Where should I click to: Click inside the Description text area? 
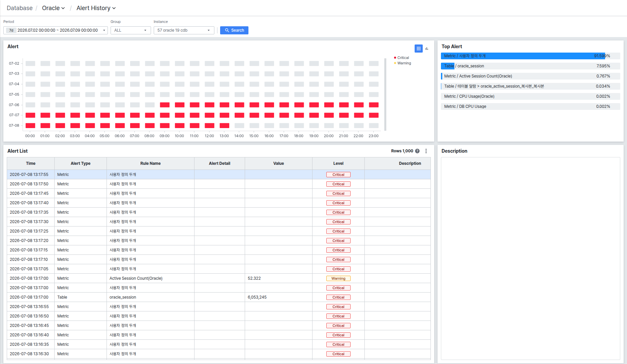click(x=530, y=259)
